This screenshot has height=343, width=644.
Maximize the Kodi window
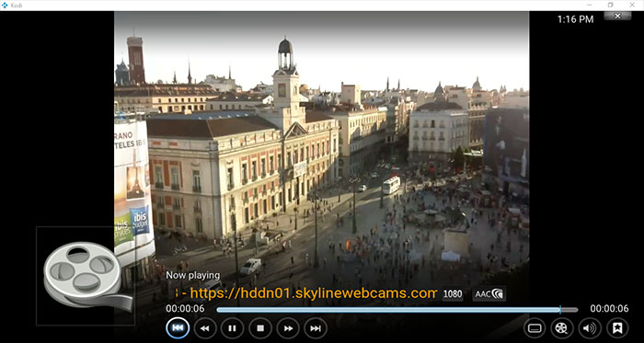pos(610,5)
